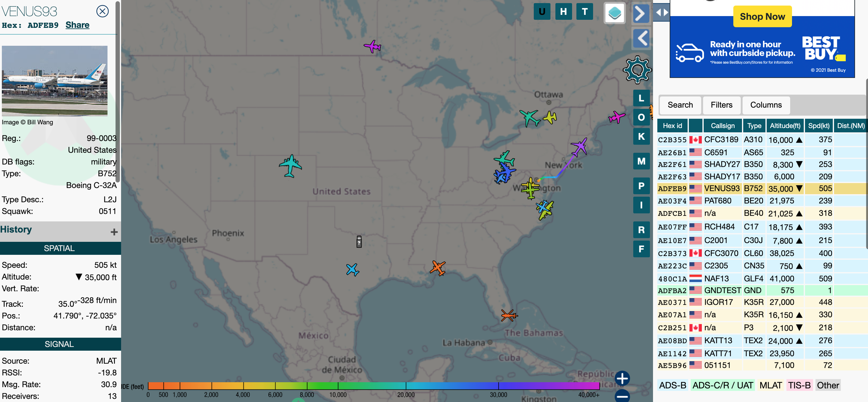Select the orange aircraft over south Florida

coord(509,315)
